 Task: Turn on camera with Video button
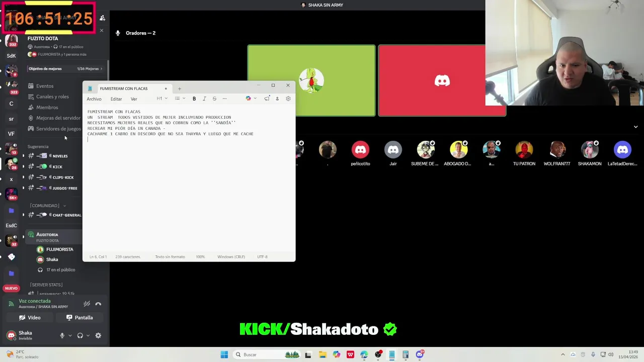(x=30, y=318)
